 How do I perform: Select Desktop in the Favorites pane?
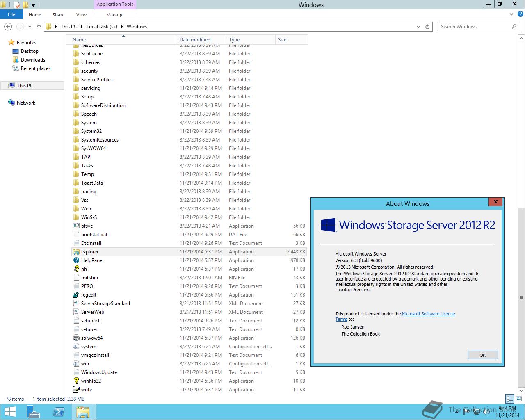click(30, 51)
